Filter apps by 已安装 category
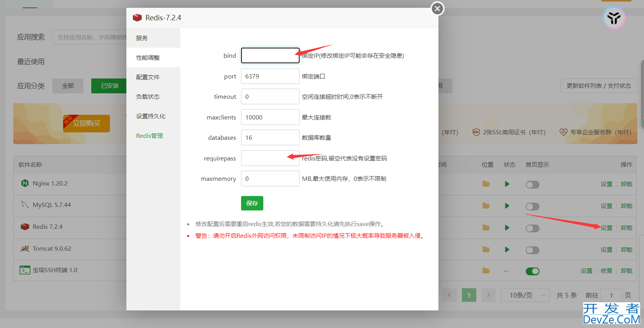The width and height of the screenshot is (644, 328). (x=110, y=86)
